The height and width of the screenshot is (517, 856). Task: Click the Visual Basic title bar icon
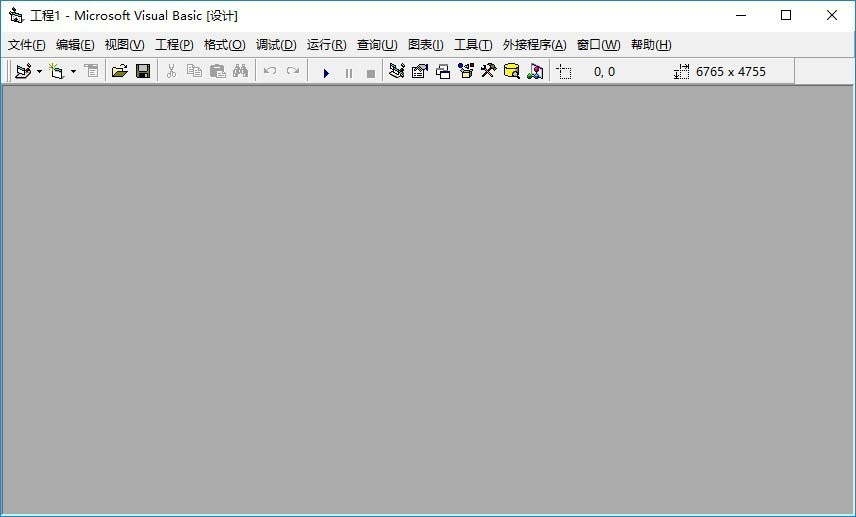[x=16, y=15]
